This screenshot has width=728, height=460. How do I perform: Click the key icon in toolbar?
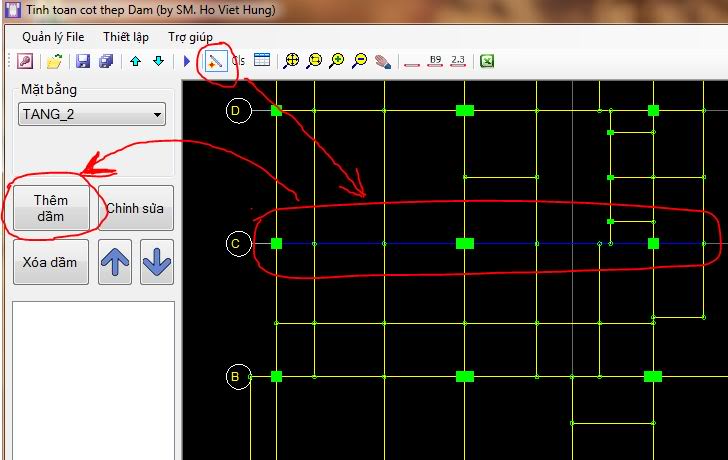25,61
